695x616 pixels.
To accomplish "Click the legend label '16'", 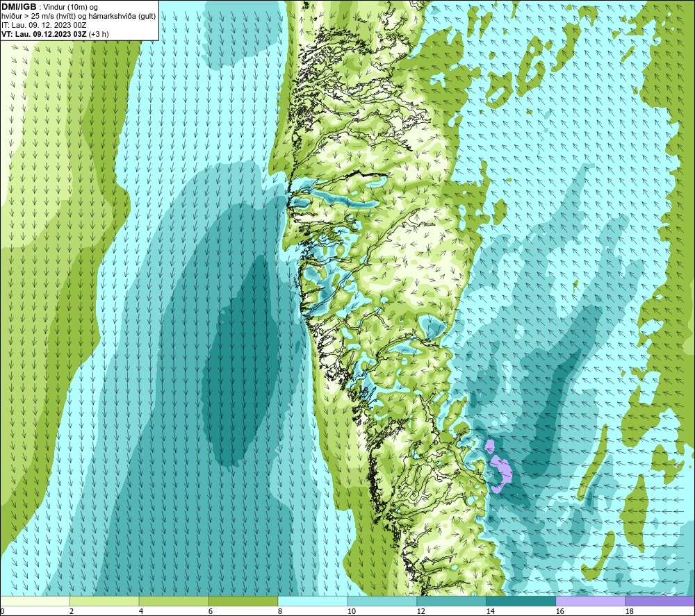I will tap(559, 612).
